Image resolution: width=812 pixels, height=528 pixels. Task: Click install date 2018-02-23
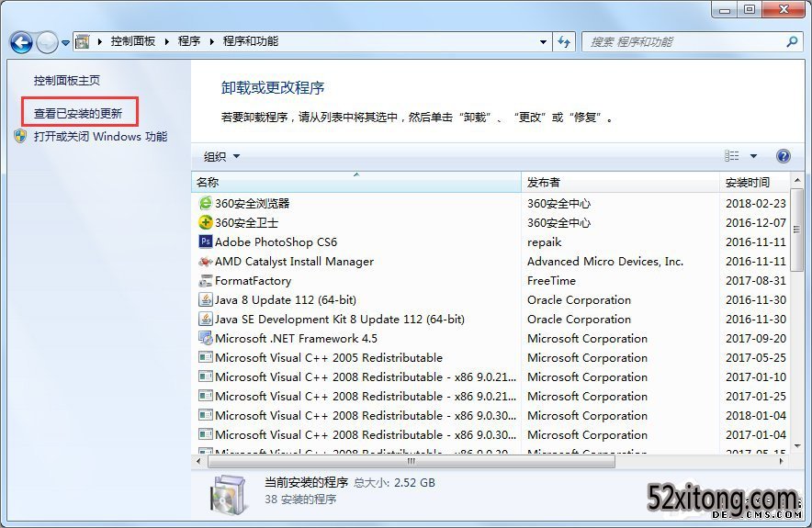(756, 204)
